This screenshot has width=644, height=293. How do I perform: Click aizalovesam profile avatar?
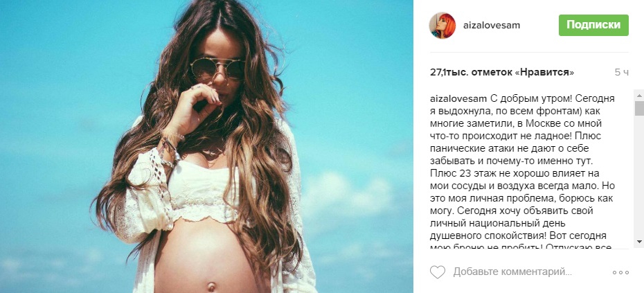[x=442, y=25]
